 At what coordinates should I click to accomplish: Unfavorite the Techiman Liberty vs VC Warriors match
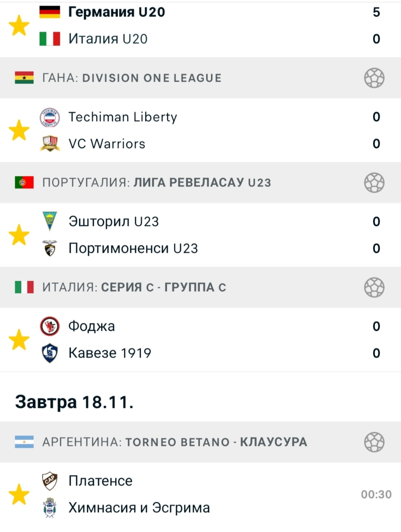pos(19,131)
